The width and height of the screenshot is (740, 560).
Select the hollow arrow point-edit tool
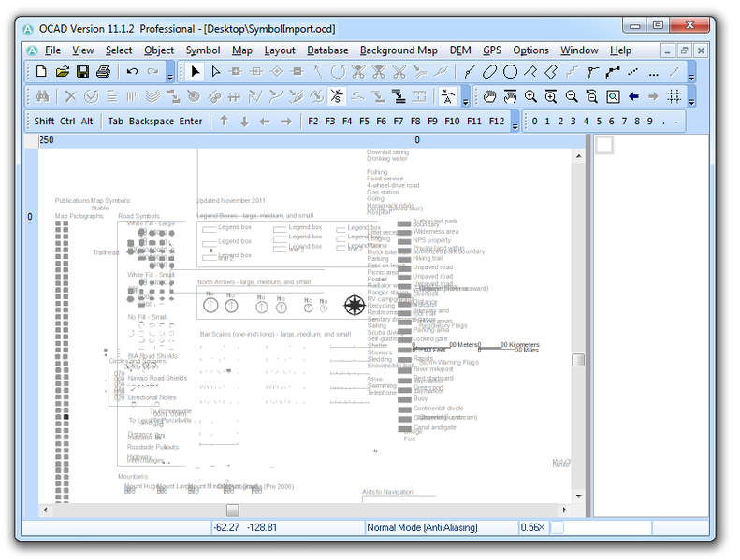point(216,72)
